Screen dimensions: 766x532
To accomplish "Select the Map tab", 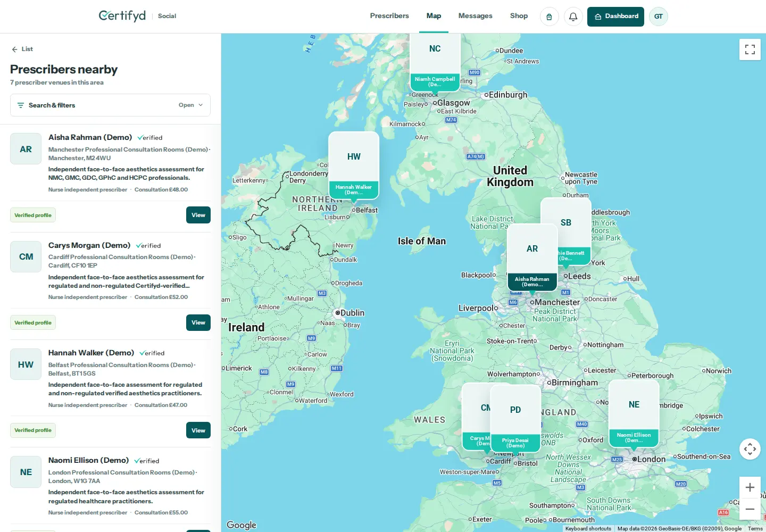I will (434, 16).
